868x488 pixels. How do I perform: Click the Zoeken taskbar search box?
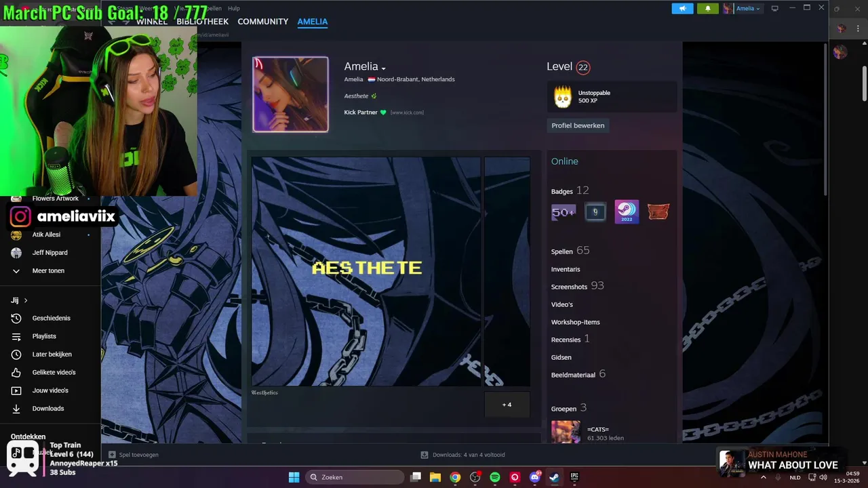click(355, 477)
